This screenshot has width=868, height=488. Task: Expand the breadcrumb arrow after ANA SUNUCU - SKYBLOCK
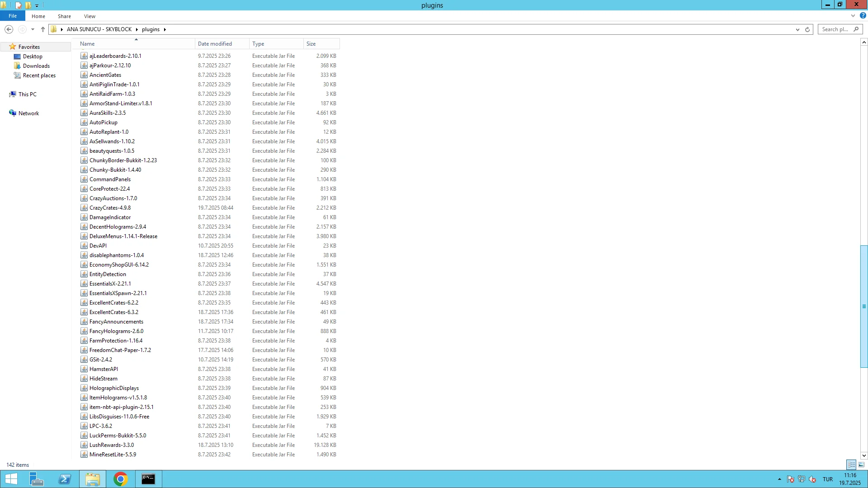(137, 29)
